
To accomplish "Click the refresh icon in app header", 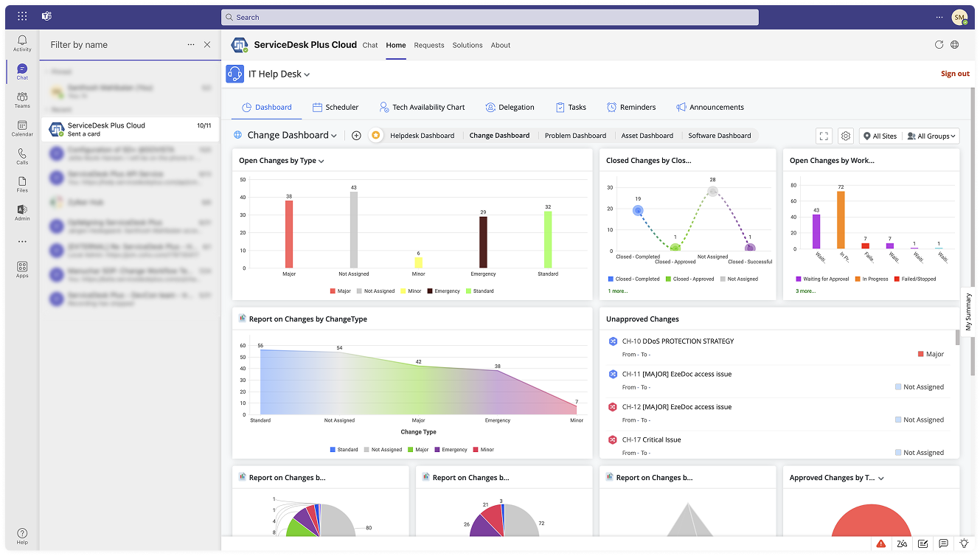I will point(939,45).
